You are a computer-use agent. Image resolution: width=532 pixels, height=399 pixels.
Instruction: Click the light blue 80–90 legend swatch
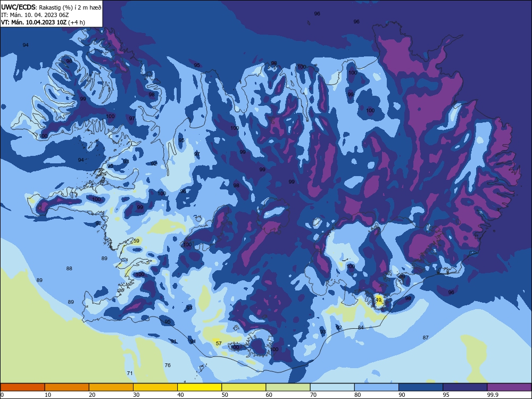377,387
